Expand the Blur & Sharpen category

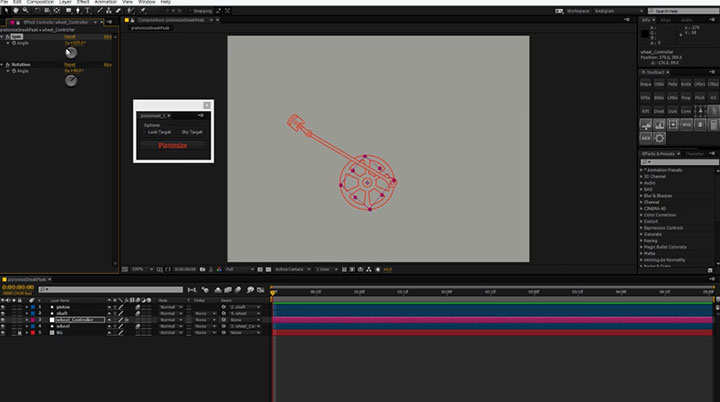click(x=641, y=196)
